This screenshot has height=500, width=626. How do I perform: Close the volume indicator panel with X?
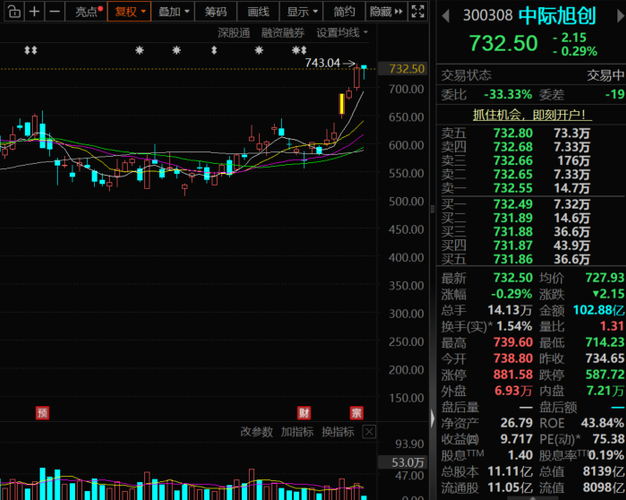[x=369, y=432]
